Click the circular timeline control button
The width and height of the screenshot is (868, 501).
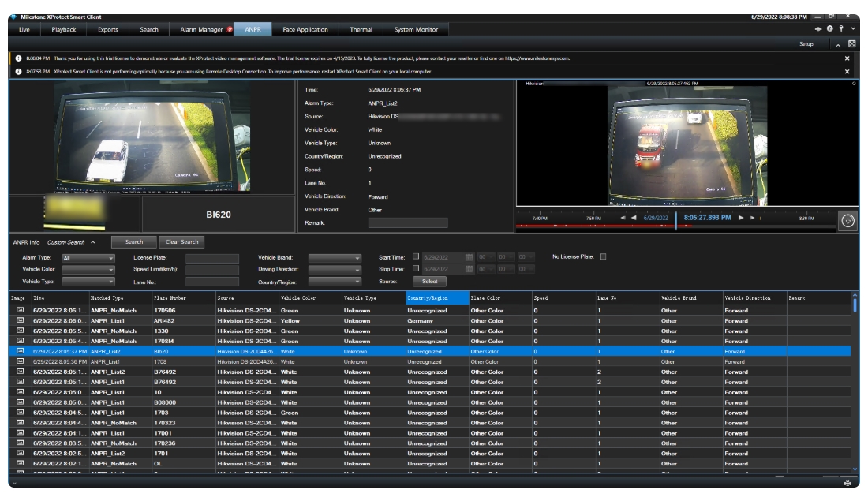[x=847, y=221]
